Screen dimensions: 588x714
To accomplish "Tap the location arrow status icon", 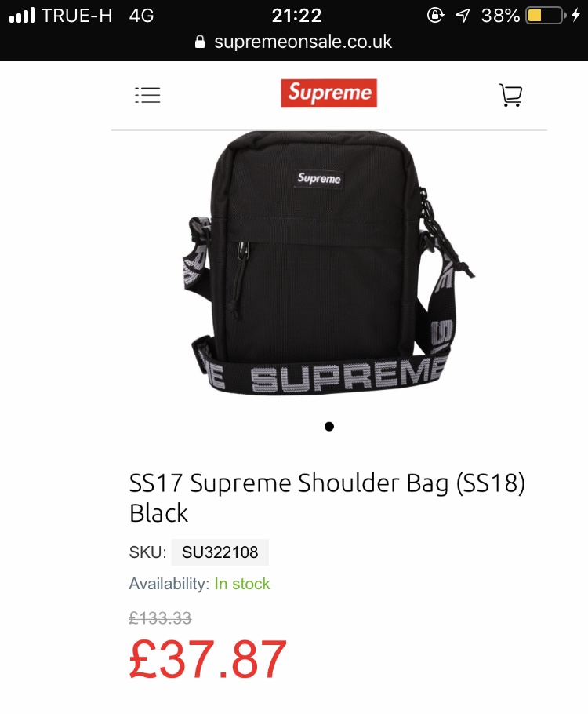I will click(x=463, y=16).
